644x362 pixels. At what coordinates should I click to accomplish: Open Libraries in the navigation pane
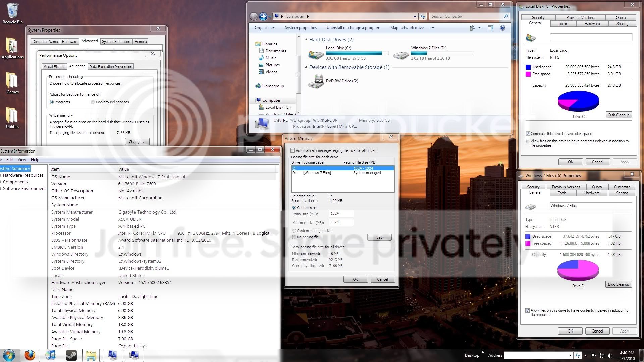click(x=269, y=44)
